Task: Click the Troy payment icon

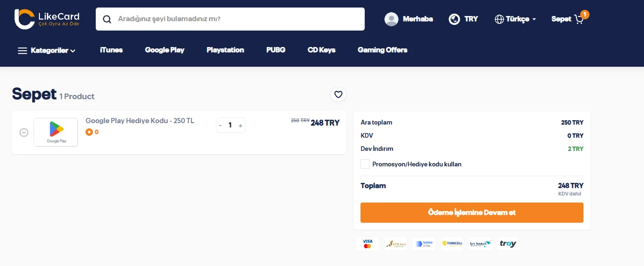Action: (508, 244)
